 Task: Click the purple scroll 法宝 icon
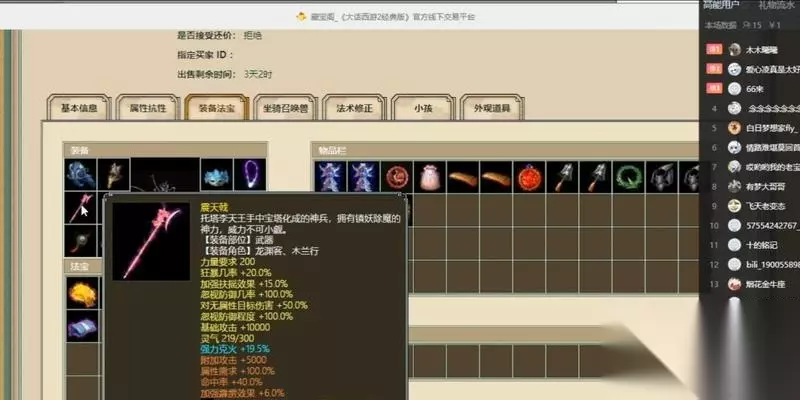coord(82,326)
